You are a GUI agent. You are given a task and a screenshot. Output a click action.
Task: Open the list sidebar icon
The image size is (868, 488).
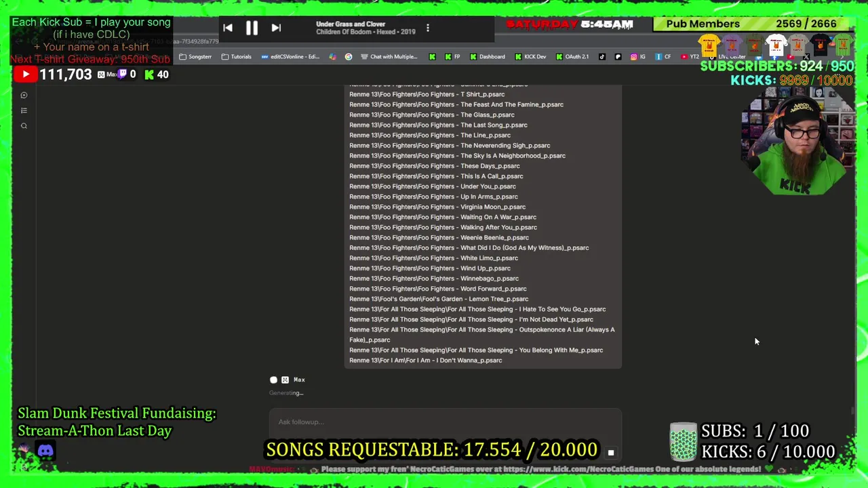click(24, 110)
